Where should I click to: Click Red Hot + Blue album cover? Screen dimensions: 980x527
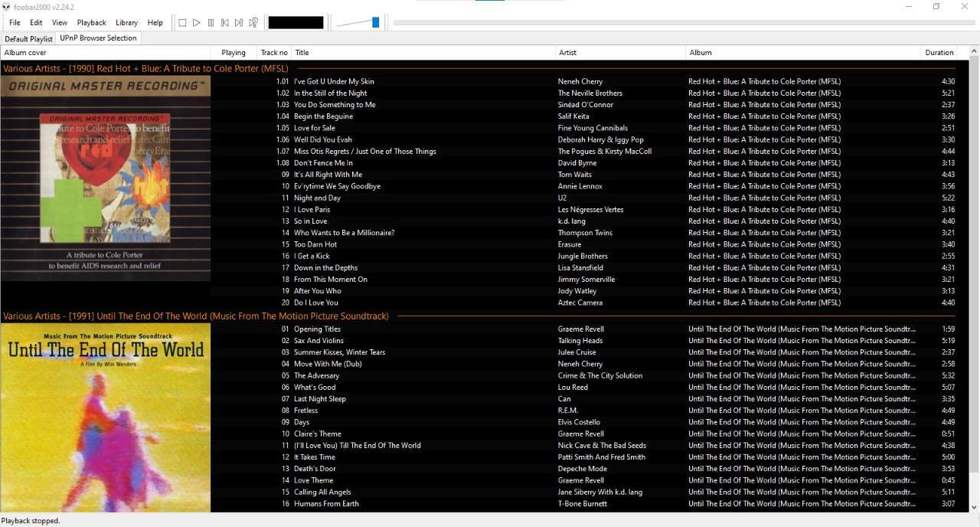pyautogui.click(x=106, y=178)
